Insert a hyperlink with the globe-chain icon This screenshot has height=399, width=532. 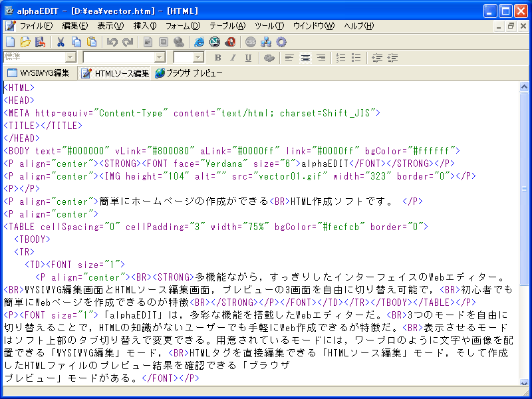pos(179,42)
